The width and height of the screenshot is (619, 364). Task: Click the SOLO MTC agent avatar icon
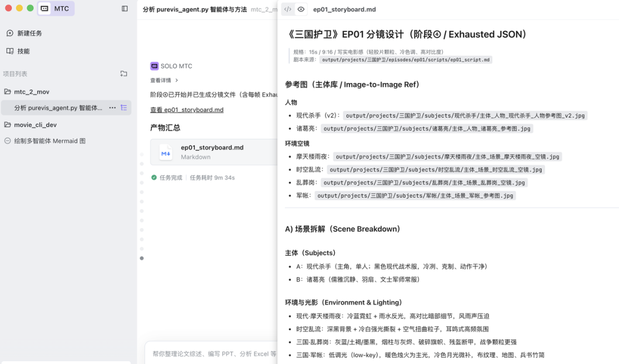153,65
